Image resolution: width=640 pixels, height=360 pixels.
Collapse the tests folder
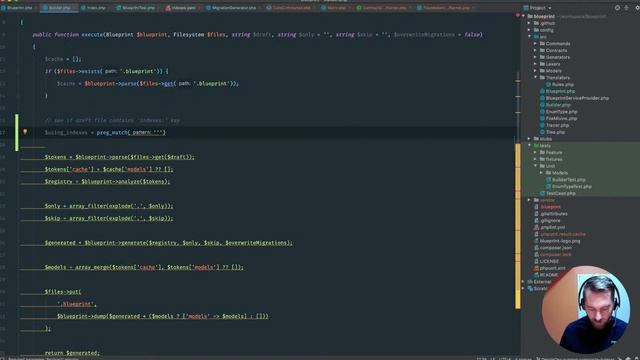point(529,146)
